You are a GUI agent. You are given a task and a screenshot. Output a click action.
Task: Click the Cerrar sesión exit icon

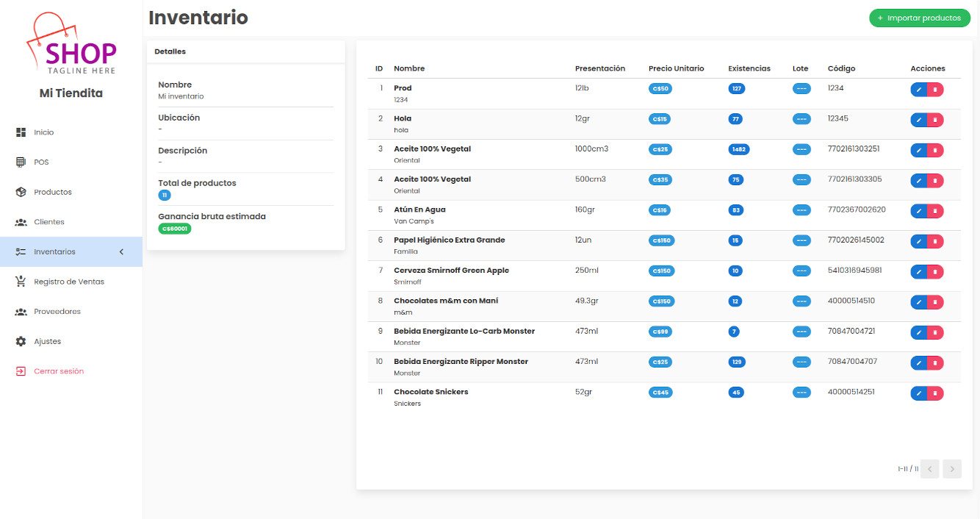tap(21, 371)
